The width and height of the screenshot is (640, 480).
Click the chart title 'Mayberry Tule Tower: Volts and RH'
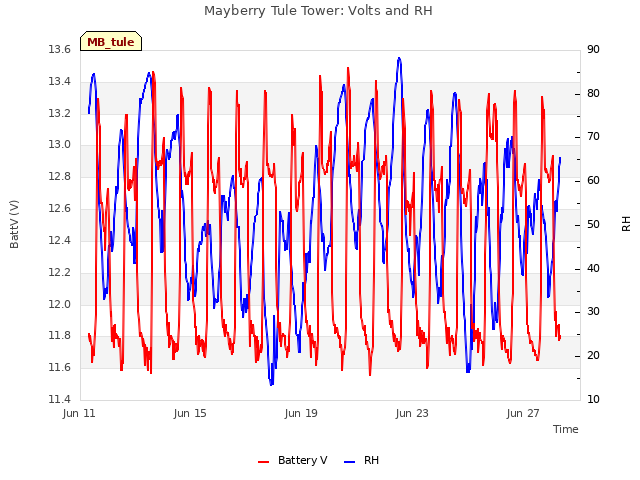(x=318, y=10)
